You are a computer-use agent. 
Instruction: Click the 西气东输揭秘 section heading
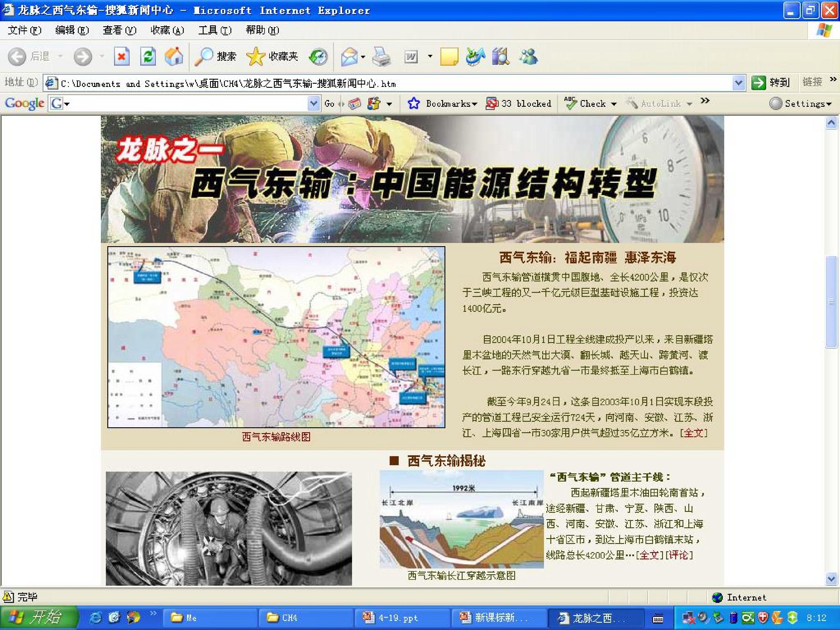click(x=446, y=461)
